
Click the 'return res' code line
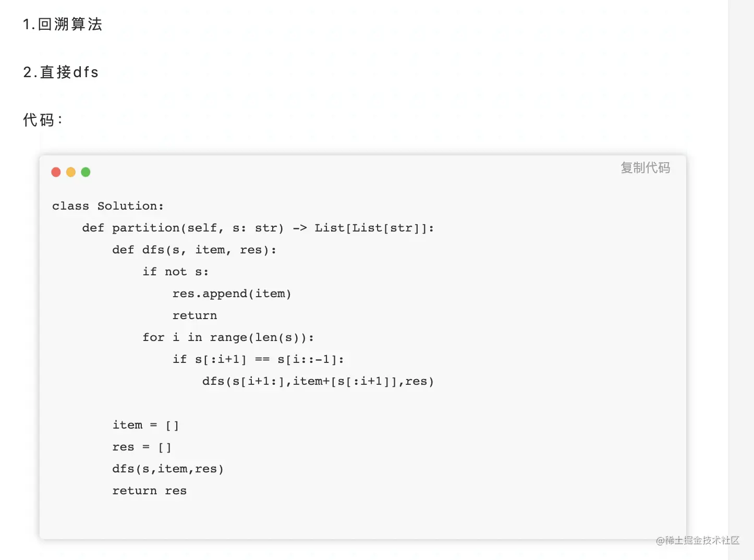pyautogui.click(x=149, y=491)
